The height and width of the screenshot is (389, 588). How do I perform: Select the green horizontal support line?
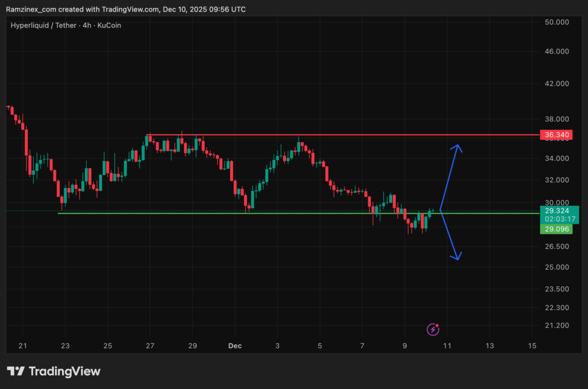[287, 213]
